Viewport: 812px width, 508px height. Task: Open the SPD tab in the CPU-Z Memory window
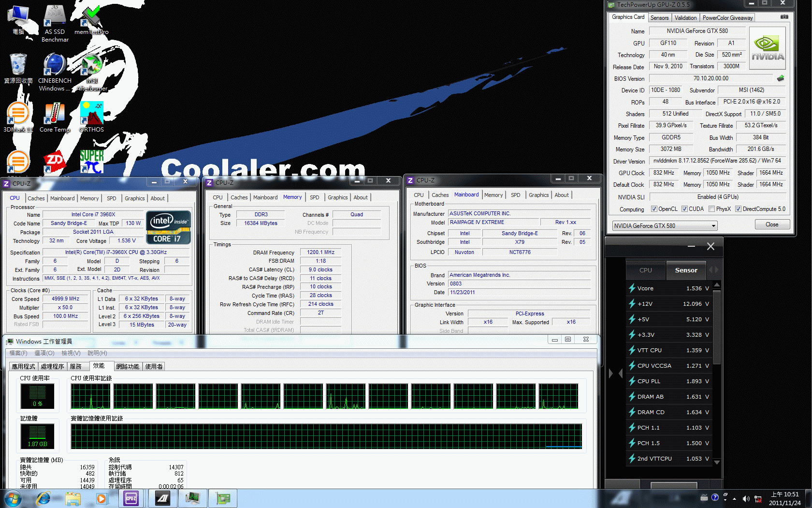[x=315, y=197]
